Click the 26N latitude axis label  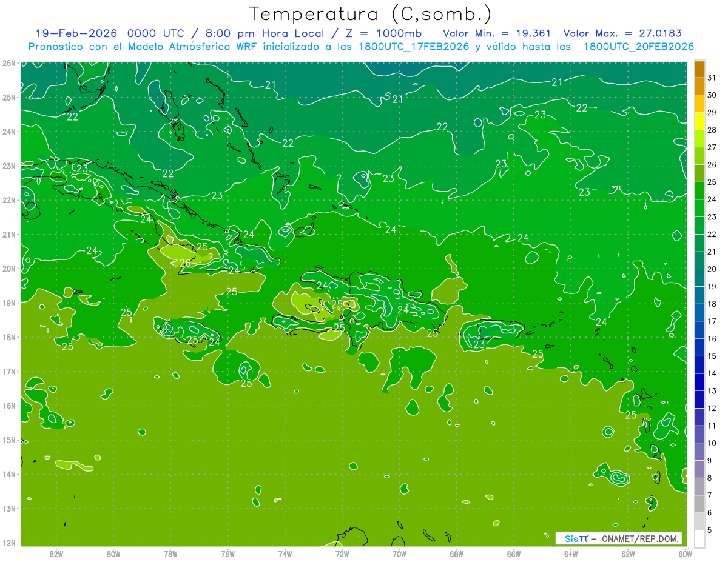coord(8,63)
